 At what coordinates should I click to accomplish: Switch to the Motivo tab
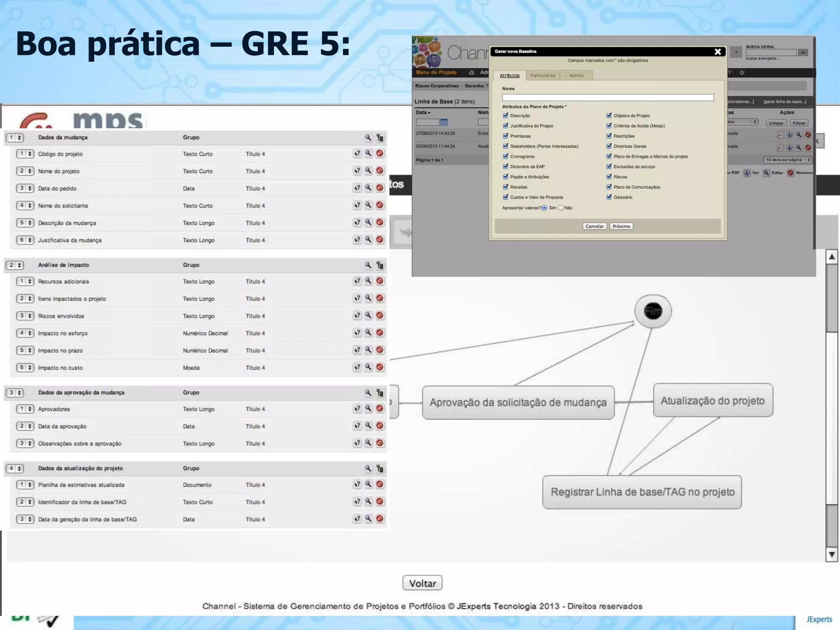(576, 75)
